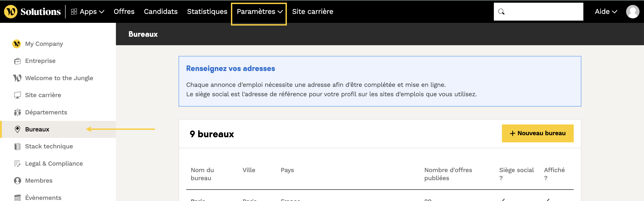Image resolution: width=644 pixels, height=201 pixels.
Task: Open the Candidats menu item
Action: [160, 11]
